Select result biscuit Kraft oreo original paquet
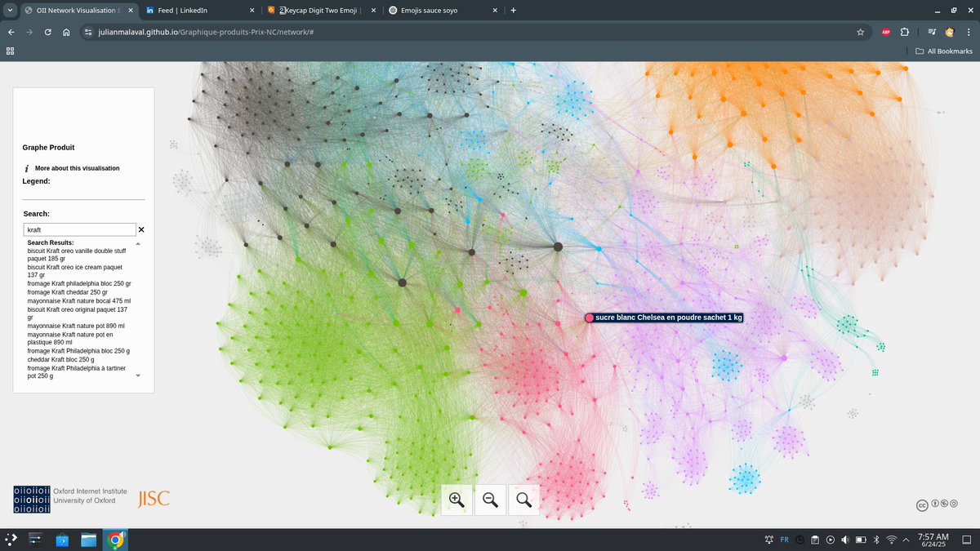 click(77, 313)
